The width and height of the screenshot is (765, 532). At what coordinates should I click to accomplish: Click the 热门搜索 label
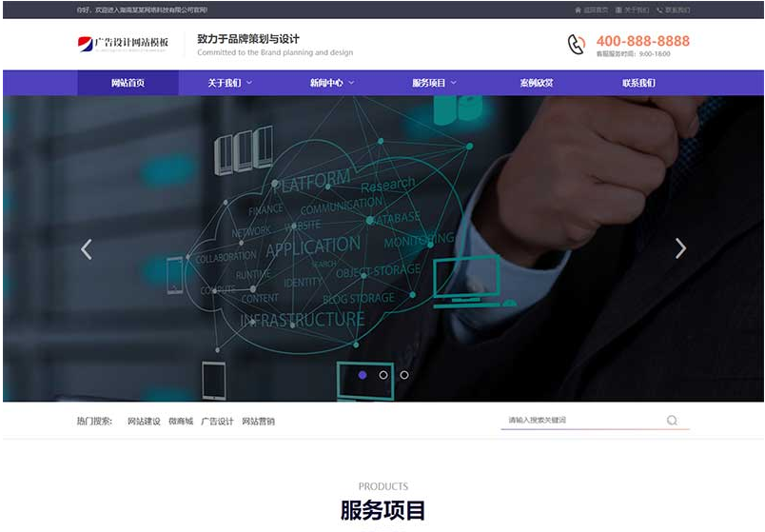94,422
